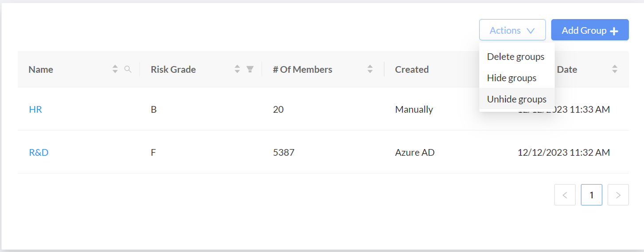Click the # Of Members header
This screenshot has width=644, height=252.
point(302,69)
